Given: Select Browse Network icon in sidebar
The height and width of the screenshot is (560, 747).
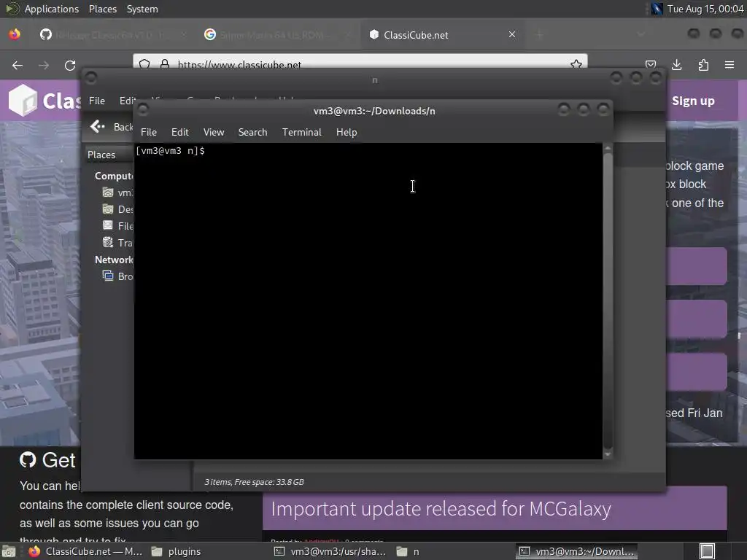Looking at the screenshot, I should tap(108, 276).
